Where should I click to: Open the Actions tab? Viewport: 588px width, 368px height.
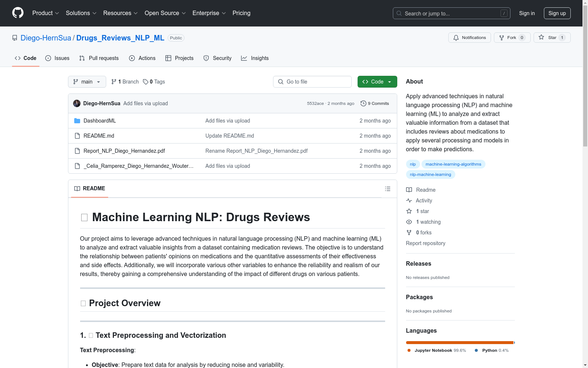coord(142,58)
